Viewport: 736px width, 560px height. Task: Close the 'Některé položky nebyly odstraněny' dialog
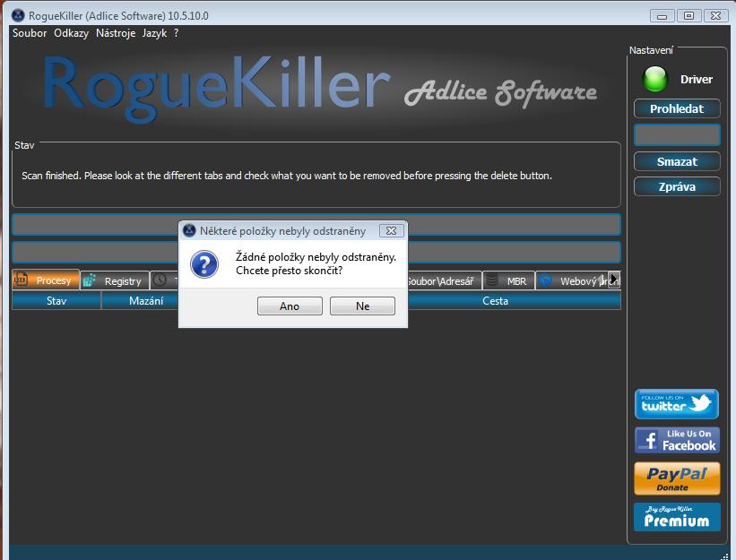coord(391,231)
